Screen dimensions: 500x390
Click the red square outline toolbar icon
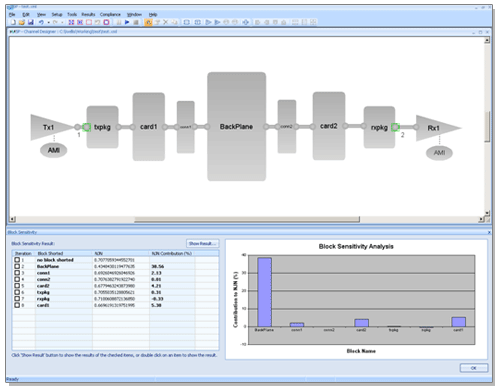tap(89, 22)
